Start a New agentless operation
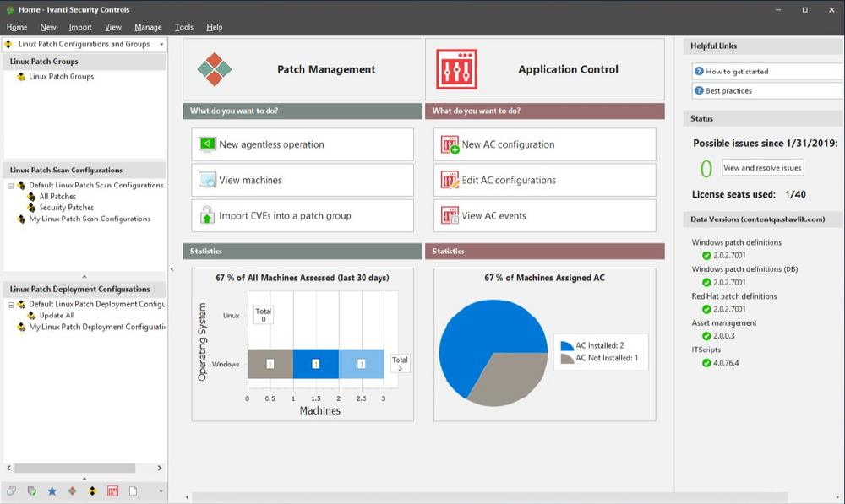The height and width of the screenshot is (504, 845). pos(303,144)
